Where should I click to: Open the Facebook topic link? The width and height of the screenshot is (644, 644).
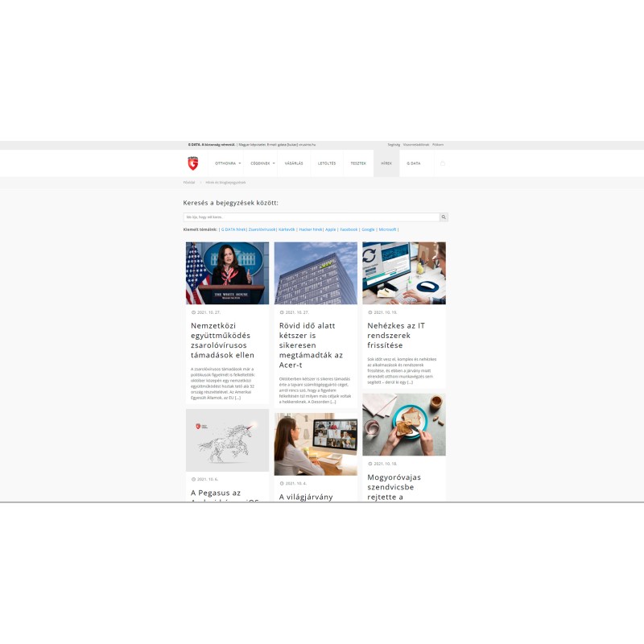click(349, 229)
